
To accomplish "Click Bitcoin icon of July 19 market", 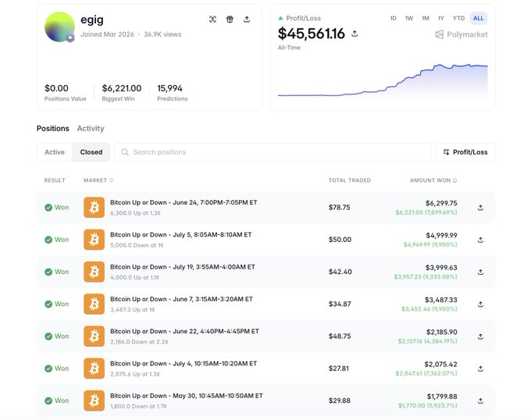I will coord(94,272).
